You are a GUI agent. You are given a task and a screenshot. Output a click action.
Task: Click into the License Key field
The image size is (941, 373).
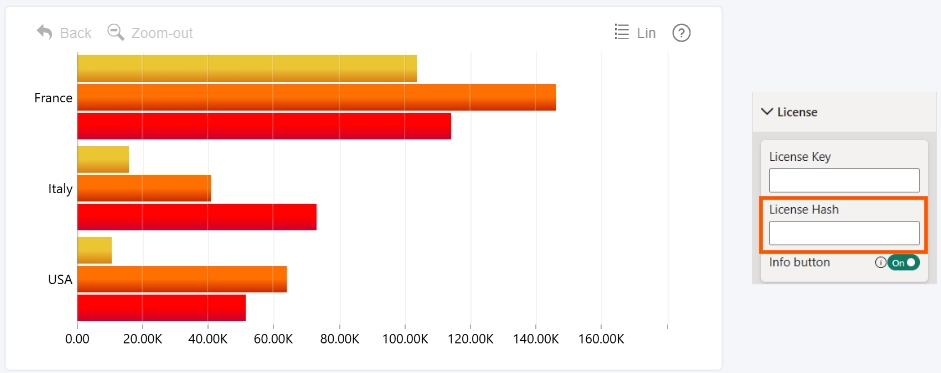(x=844, y=181)
